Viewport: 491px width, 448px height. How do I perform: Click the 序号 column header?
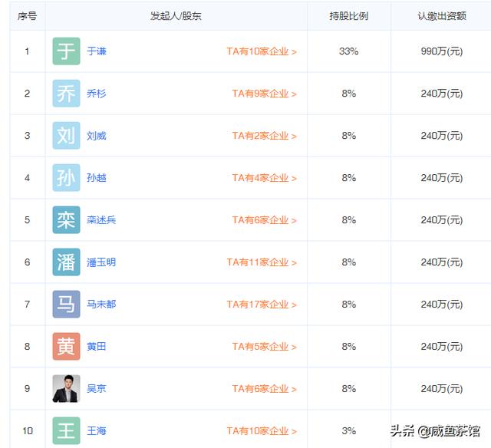[28, 16]
